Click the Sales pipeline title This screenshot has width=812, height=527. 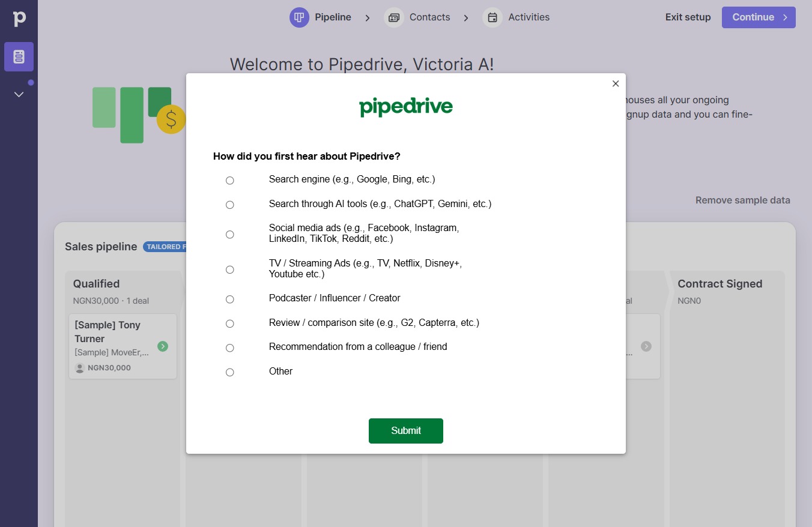coord(101,247)
